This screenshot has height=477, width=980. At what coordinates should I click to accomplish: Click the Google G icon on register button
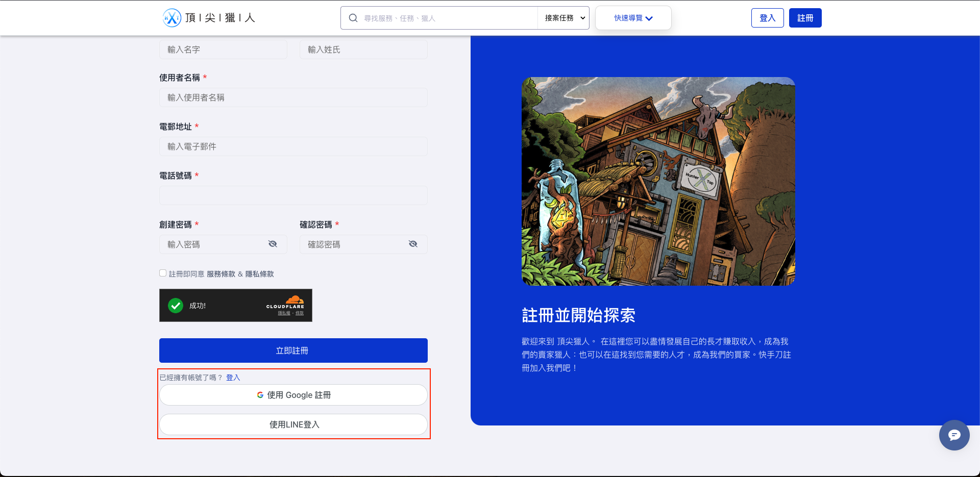point(259,394)
